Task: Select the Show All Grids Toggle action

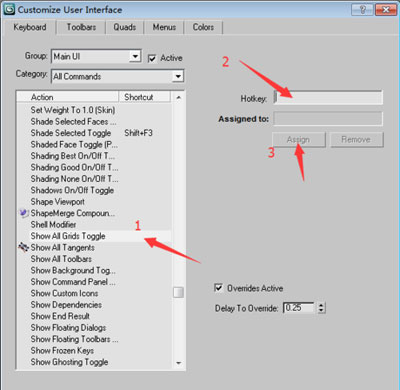Action: coord(68,236)
